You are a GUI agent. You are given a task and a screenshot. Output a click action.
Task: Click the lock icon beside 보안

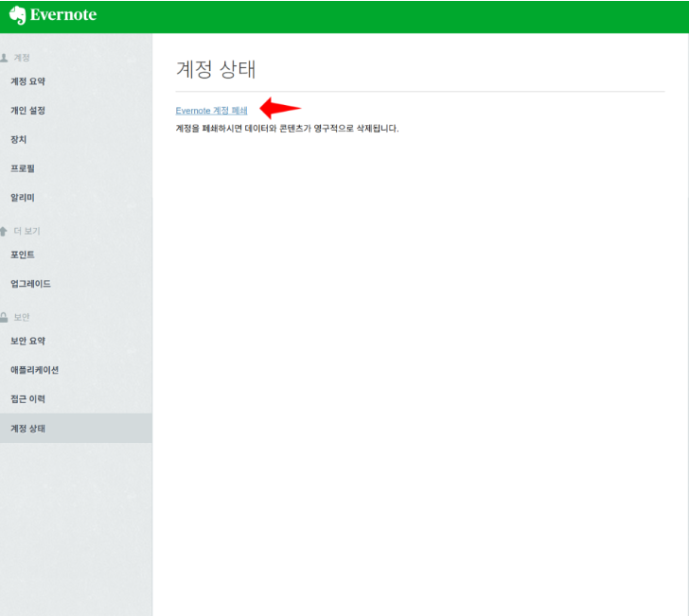(x=4, y=317)
